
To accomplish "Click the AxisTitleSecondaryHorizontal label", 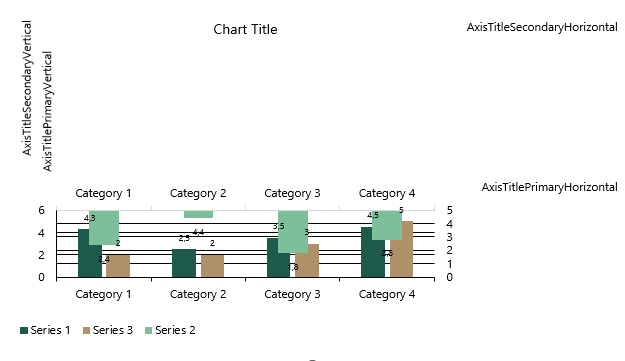I will click(542, 27).
